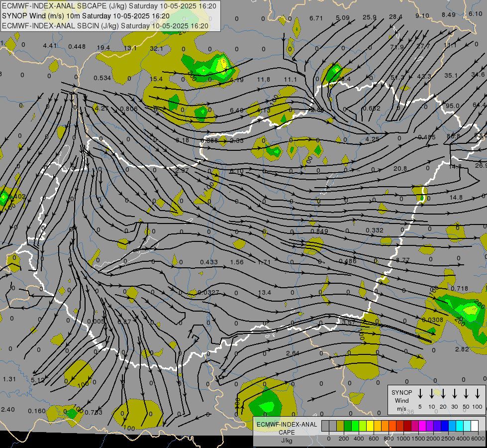This screenshot has height=448, width=487.
Task: Click the map value 2.97
Action: pos(182,170)
